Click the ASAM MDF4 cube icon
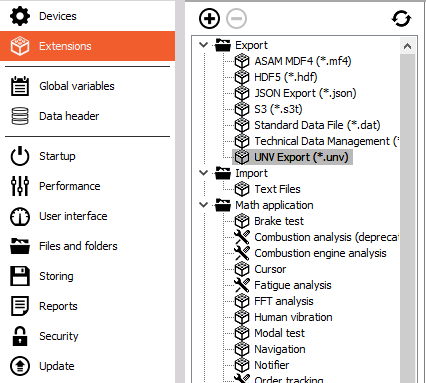 (242, 61)
